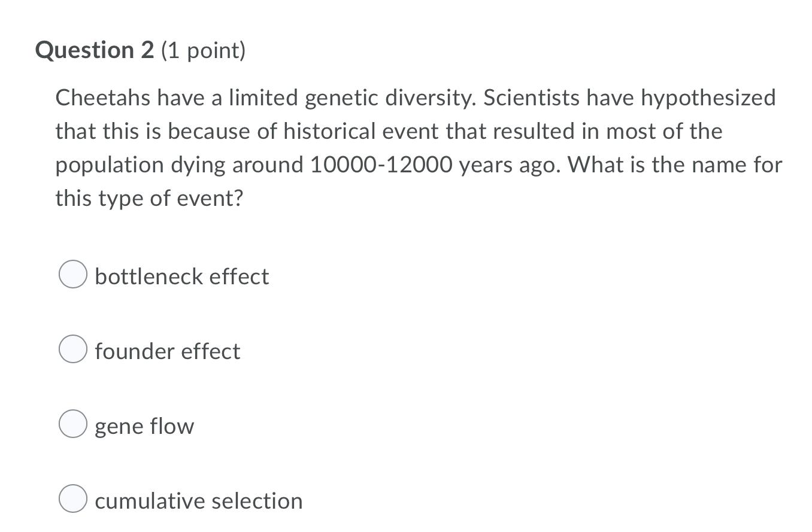Screen dimensions: 812x532
Task: Click "10000-12000" in the question text
Action: coord(381,165)
